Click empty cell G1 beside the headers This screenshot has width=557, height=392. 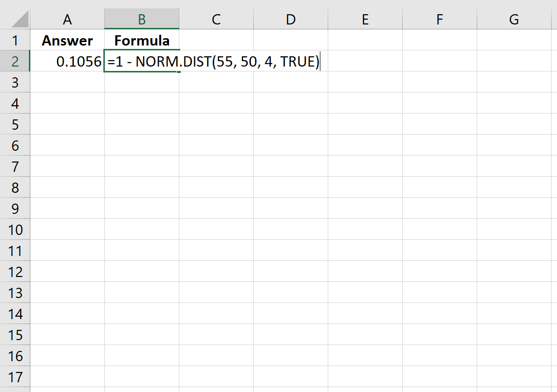(514, 40)
